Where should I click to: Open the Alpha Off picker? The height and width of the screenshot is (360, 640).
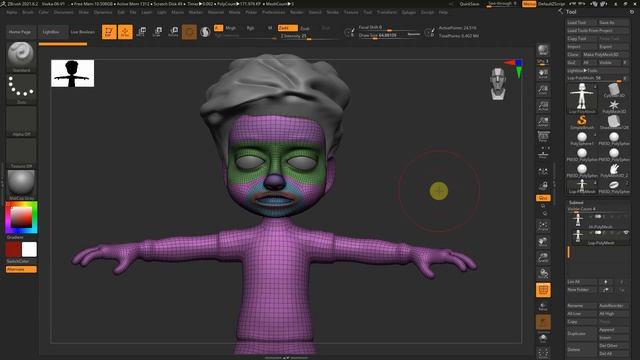point(21,122)
